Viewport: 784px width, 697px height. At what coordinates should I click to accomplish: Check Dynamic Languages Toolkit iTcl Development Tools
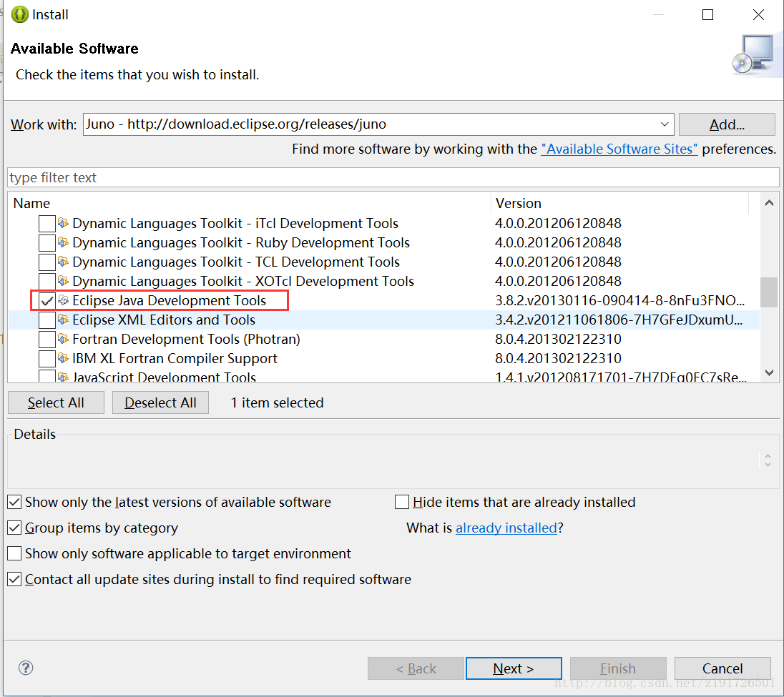(47, 223)
